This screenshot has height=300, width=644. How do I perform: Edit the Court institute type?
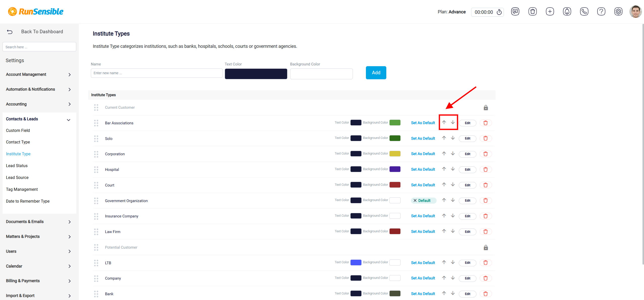pyautogui.click(x=467, y=185)
